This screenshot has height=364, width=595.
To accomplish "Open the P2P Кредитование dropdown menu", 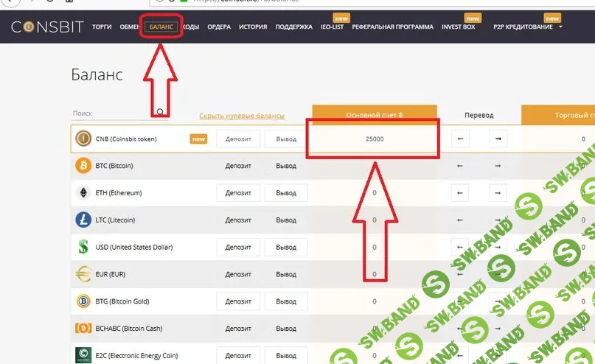I will point(526,27).
